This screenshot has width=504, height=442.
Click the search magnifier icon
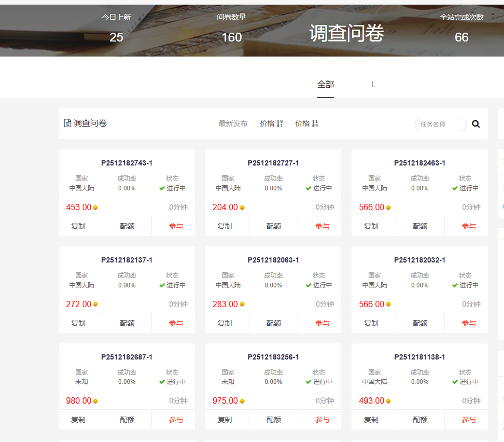tap(475, 124)
